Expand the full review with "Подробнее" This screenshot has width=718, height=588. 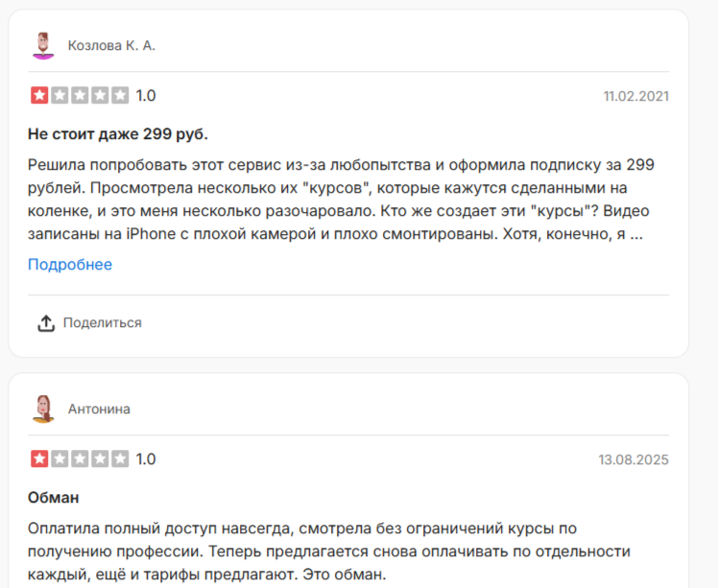70,265
